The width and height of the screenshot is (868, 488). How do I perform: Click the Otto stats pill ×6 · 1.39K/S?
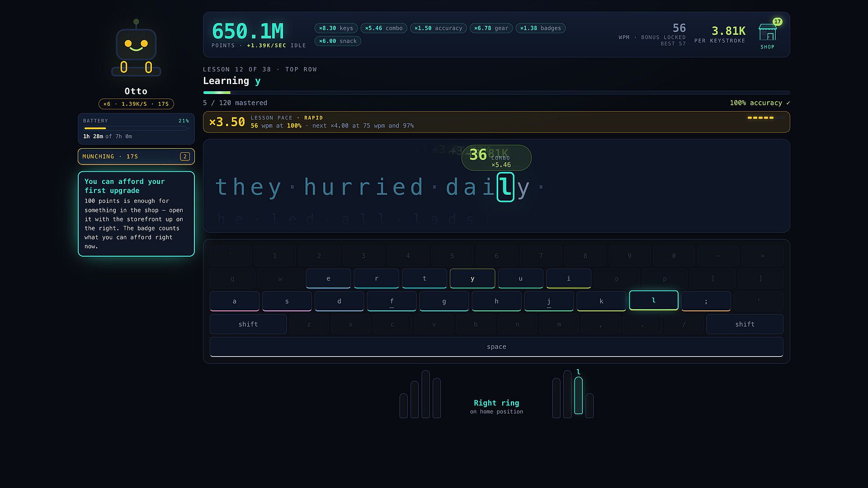click(x=136, y=104)
